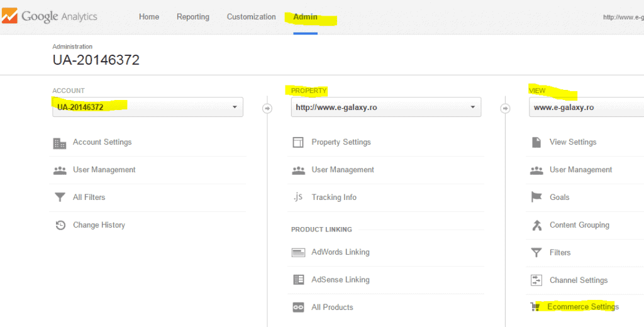Open Property Settings link
644x327 pixels.
tap(341, 142)
